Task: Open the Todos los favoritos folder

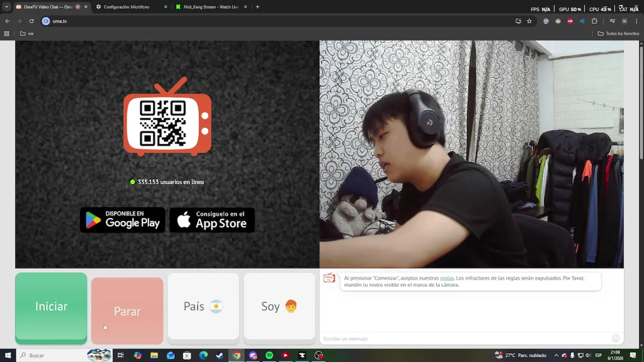Action: (x=618, y=34)
